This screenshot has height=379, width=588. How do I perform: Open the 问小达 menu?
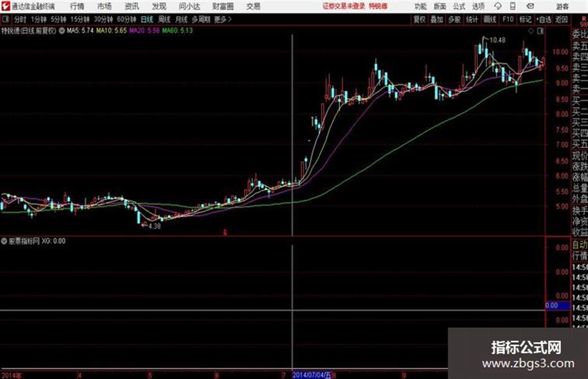coord(189,6)
